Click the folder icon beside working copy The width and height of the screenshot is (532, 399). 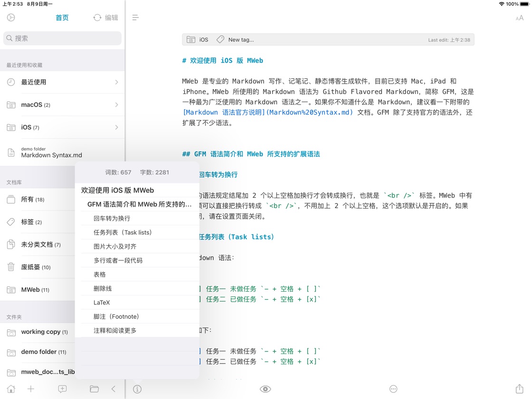(x=11, y=332)
